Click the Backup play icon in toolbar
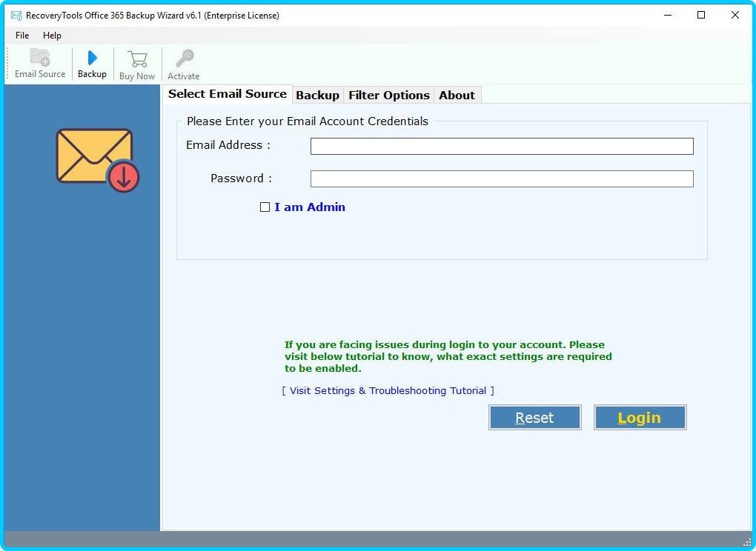The image size is (756, 551). click(x=92, y=59)
